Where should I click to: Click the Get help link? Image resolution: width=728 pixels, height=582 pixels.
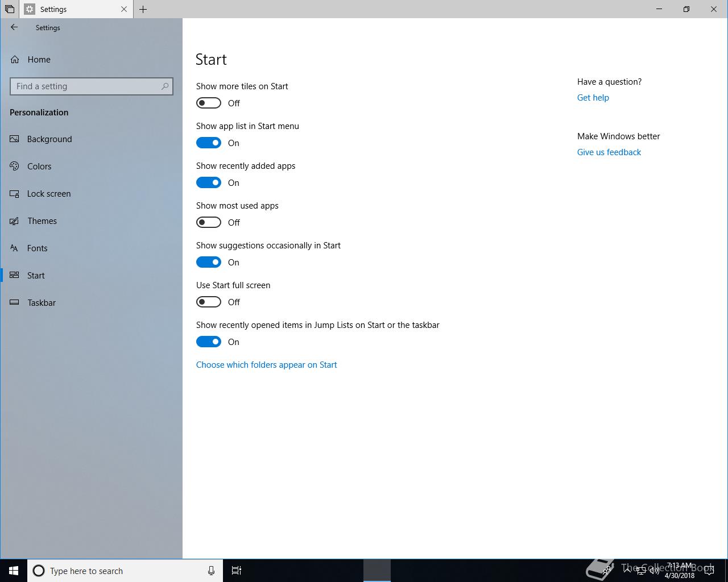(x=593, y=98)
